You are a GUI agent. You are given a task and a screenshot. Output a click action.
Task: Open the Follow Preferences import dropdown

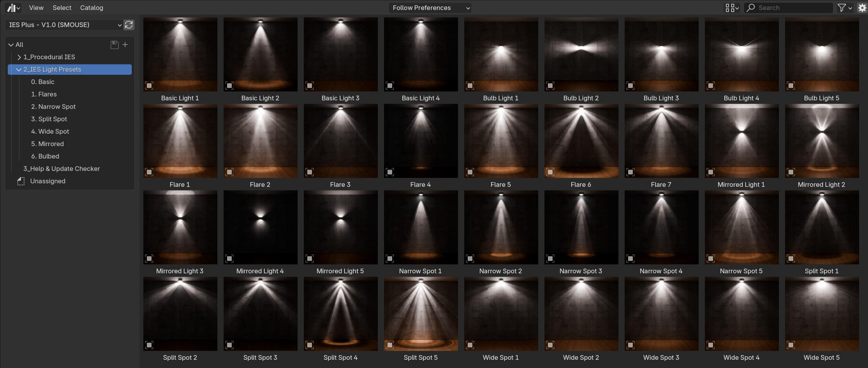click(430, 8)
